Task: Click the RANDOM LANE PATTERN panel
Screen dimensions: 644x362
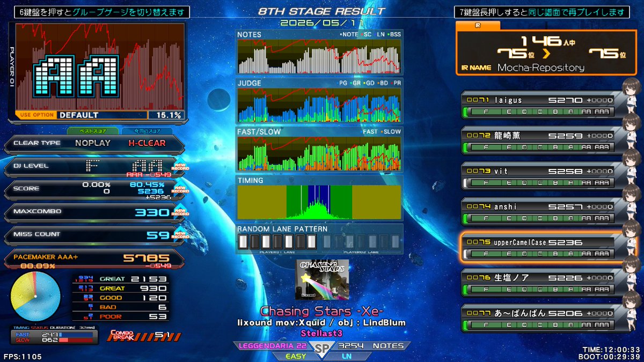Action: (319, 239)
